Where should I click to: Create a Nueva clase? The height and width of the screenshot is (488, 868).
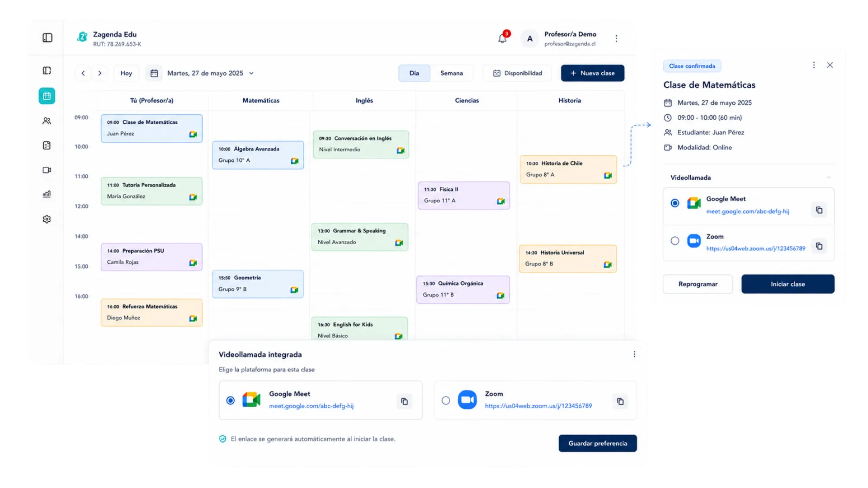(x=593, y=73)
